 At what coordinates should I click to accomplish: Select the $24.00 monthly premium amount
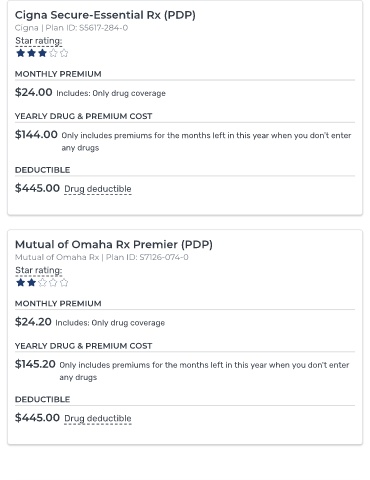(x=34, y=92)
